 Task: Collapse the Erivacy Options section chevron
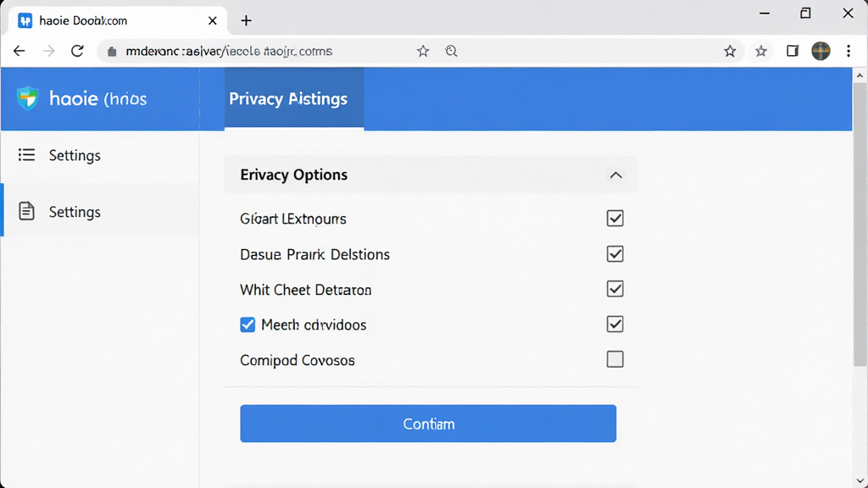615,175
